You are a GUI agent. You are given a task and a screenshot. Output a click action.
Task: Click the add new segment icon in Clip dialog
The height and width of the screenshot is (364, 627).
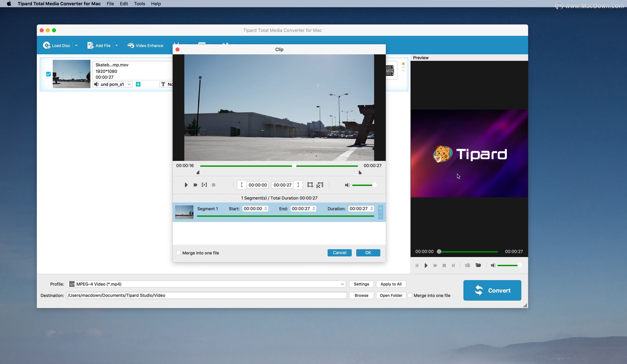[310, 185]
